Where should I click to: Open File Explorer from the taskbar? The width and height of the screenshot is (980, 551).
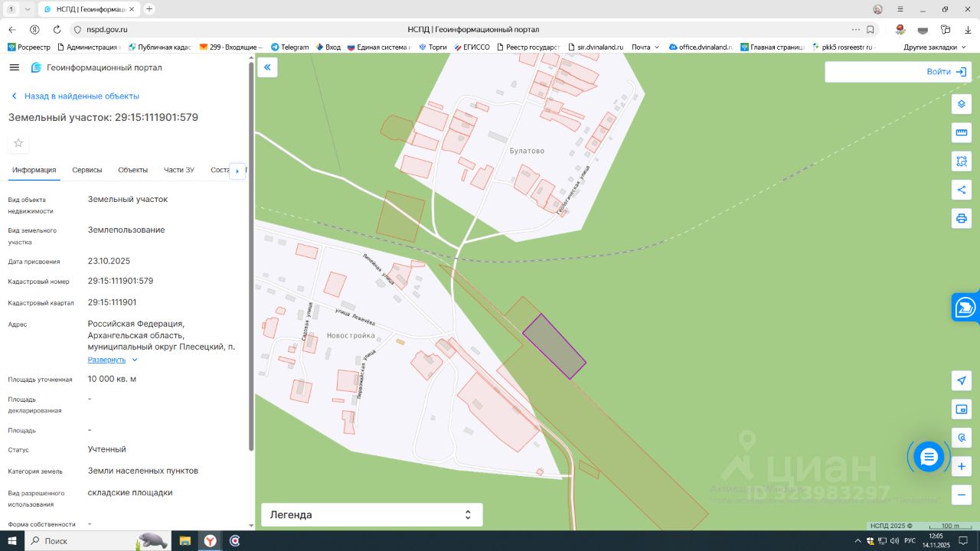click(x=185, y=541)
